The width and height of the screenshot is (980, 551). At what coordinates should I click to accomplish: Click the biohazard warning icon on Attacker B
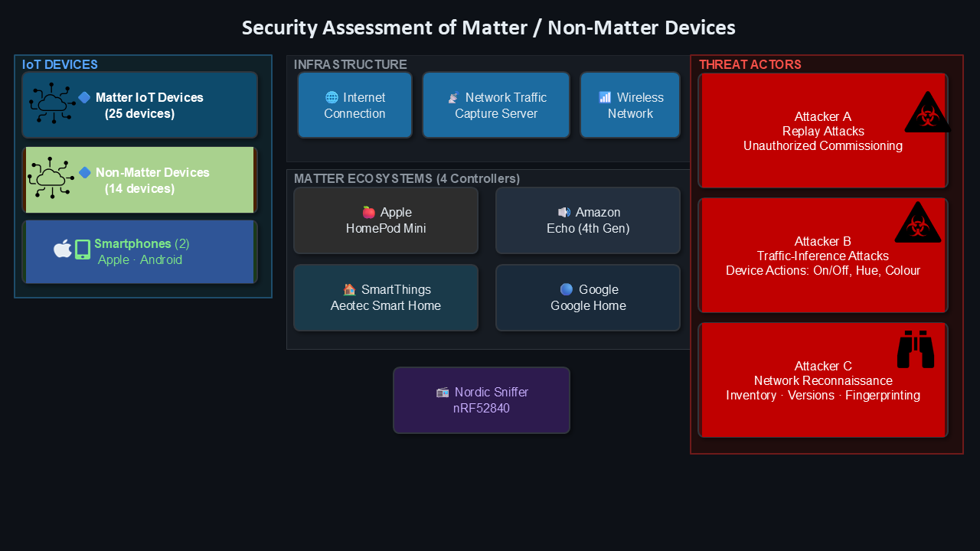918,222
